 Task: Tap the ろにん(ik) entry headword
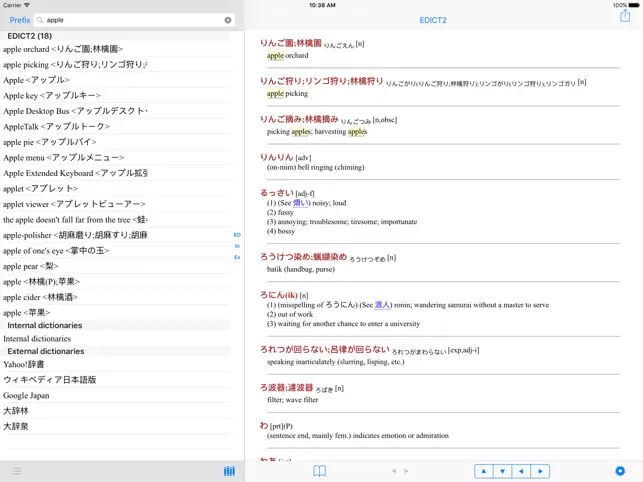coord(279,295)
